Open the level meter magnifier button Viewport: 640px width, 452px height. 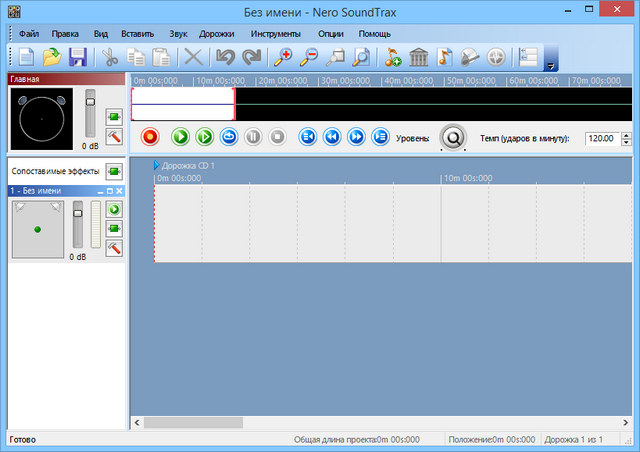tap(453, 138)
